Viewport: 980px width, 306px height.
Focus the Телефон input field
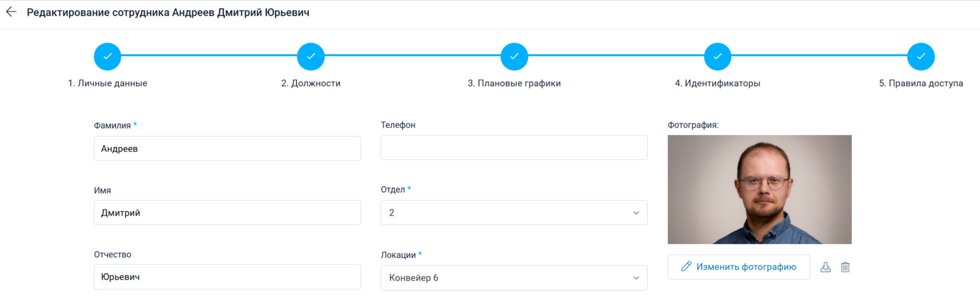pyautogui.click(x=514, y=148)
